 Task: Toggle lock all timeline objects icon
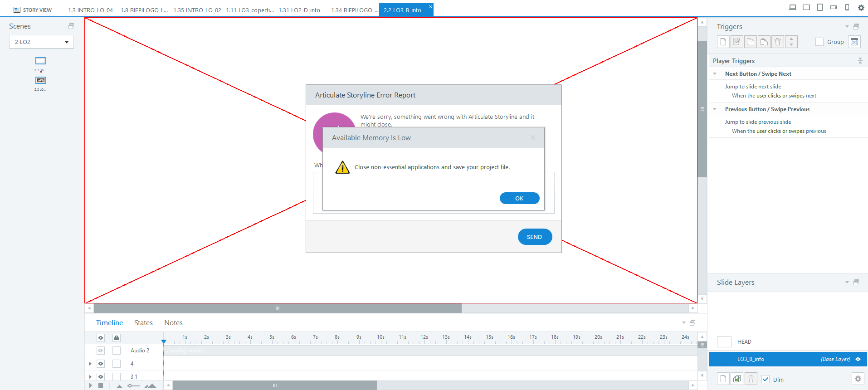(x=117, y=338)
